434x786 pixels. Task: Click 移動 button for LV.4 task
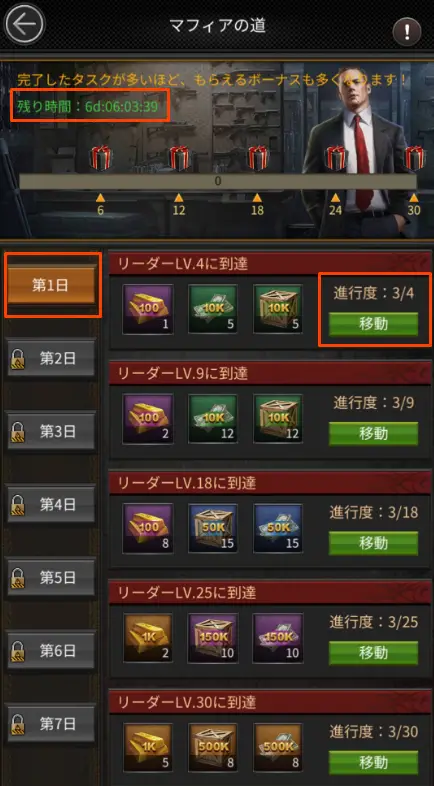pos(373,324)
